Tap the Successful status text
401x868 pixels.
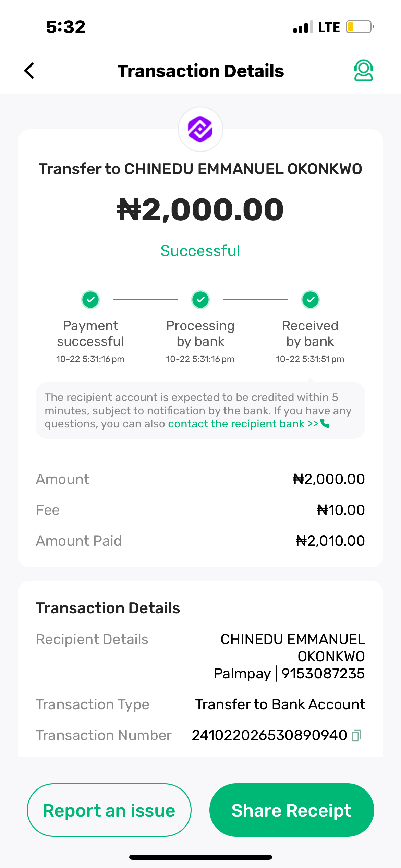pyautogui.click(x=200, y=251)
